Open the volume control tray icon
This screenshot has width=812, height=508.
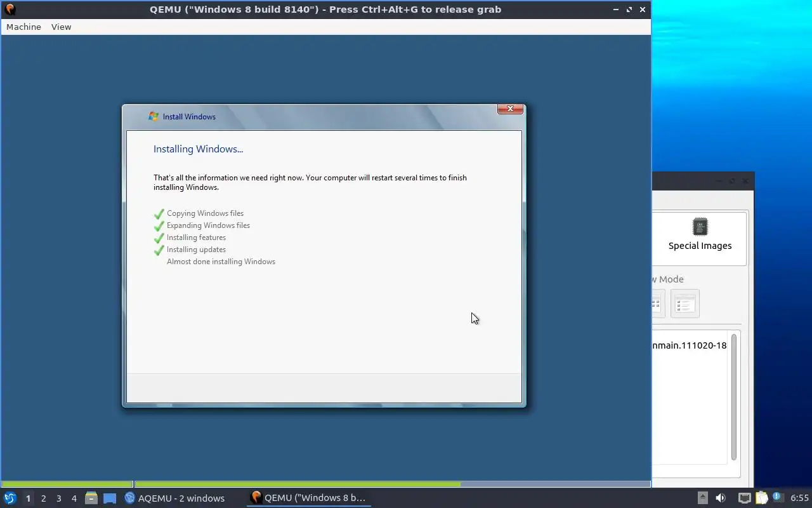tap(721, 498)
